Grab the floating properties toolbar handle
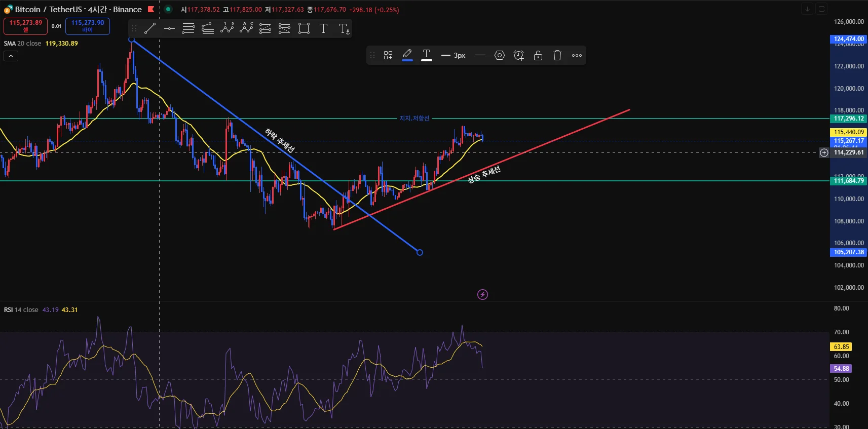Screen dimensions: 868x429 372,55
